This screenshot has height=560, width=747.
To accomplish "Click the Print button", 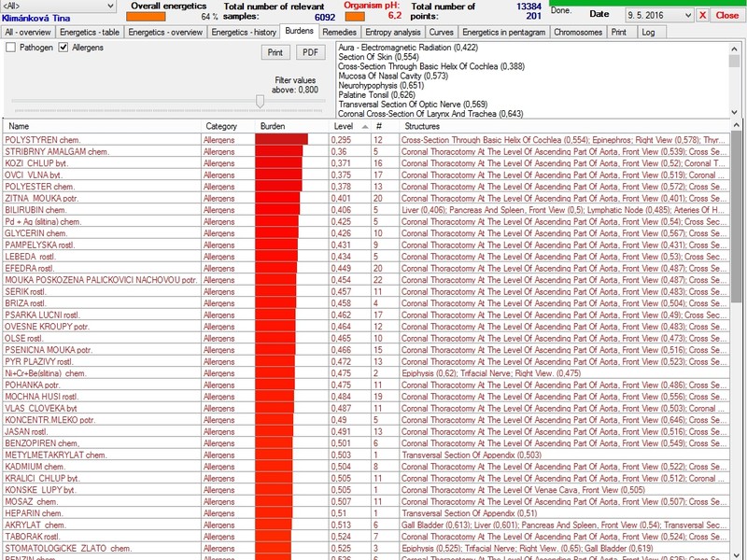I will (275, 52).
